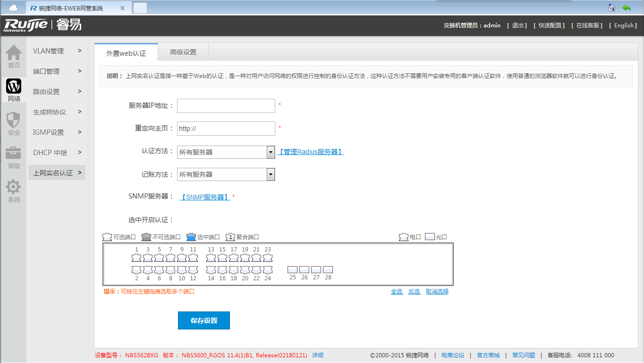Select switch port 1
Image resolution: width=644 pixels, height=363 pixels.
(136, 258)
